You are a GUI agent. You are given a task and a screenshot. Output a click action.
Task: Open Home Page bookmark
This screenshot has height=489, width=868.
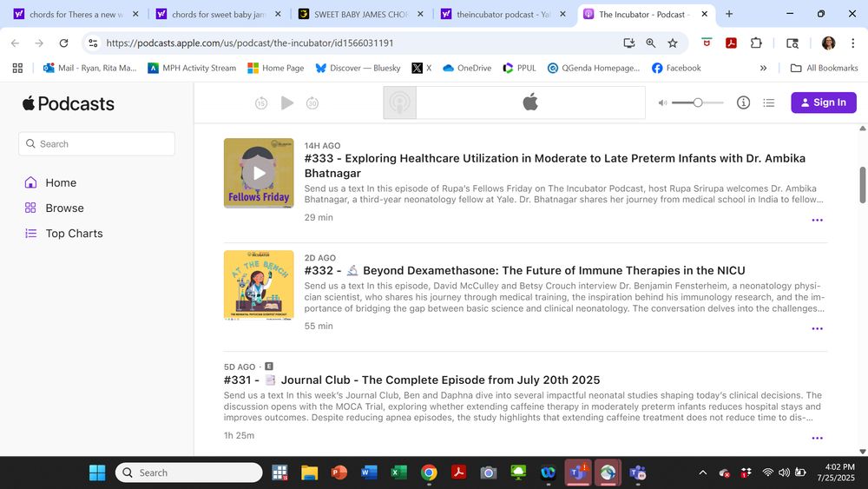pyautogui.click(x=276, y=68)
